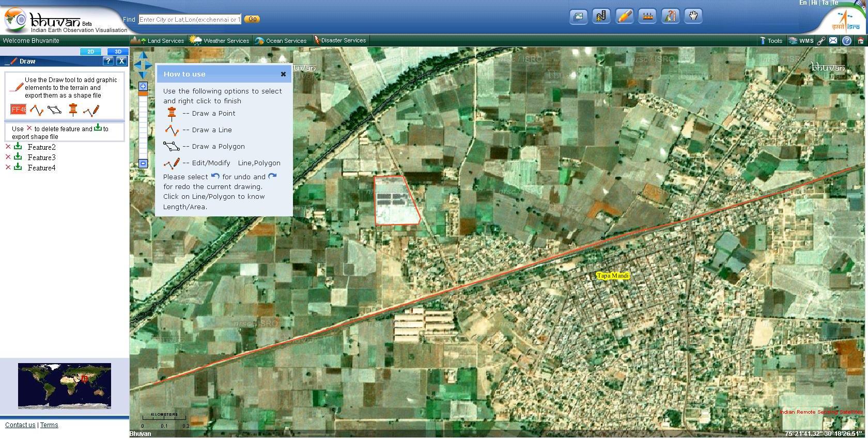Select the orange pencil Draw tool
The height and width of the screenshot is (439, 868).
click(624, 17)
